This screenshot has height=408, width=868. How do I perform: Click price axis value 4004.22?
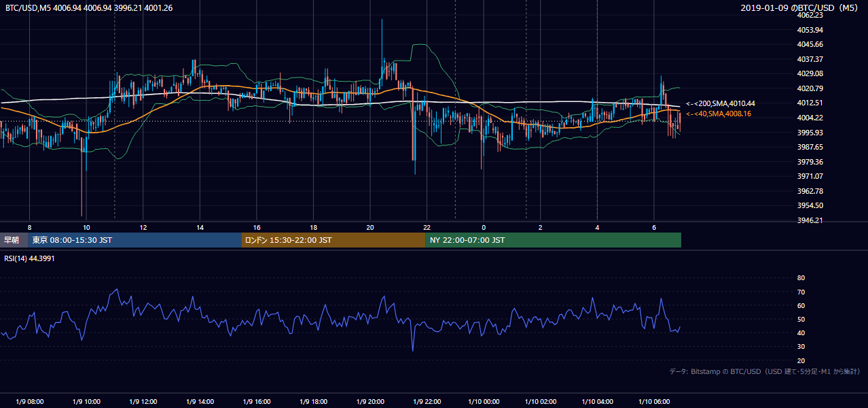[x=810, y=118]
